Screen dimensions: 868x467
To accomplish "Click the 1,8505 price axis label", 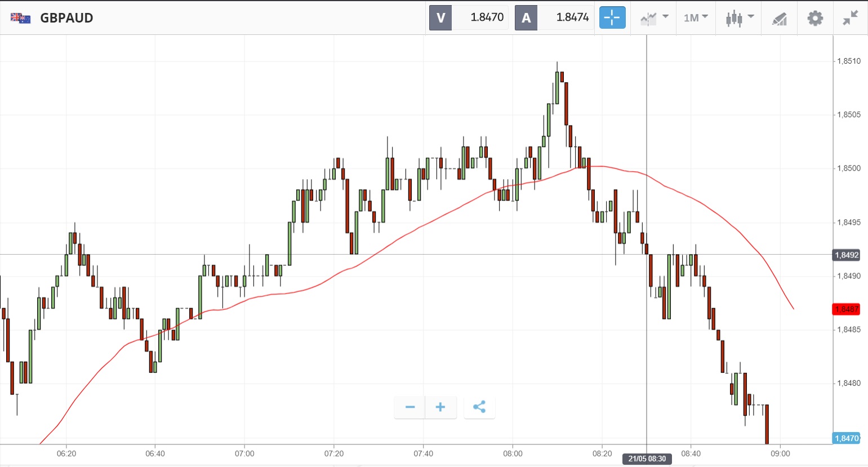I will [848, 115].
